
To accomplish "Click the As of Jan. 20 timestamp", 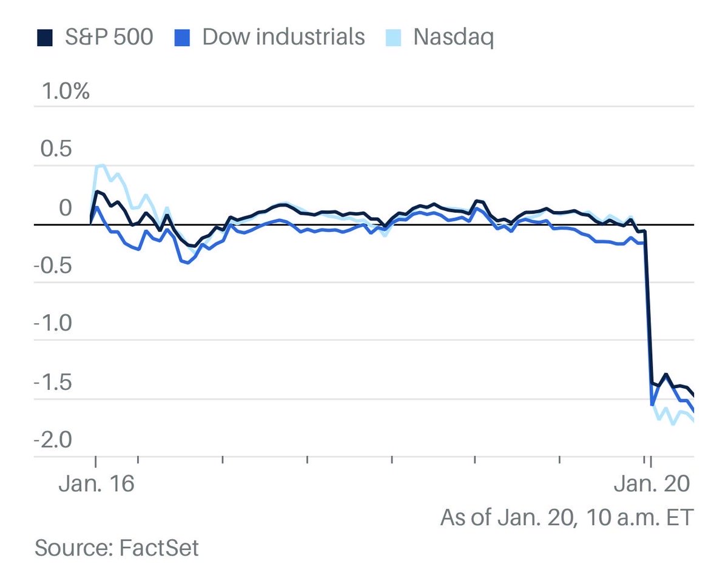I will coord(566,518).
